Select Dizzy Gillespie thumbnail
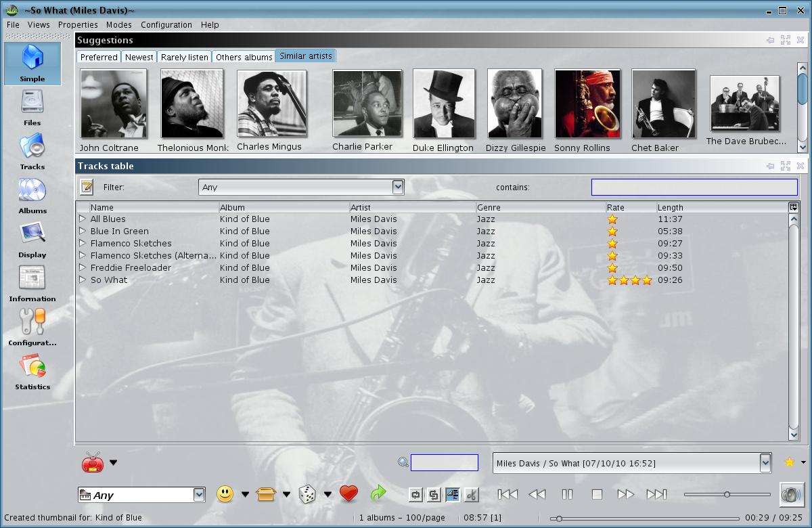The image size is (812, 528). coord(514,104)
